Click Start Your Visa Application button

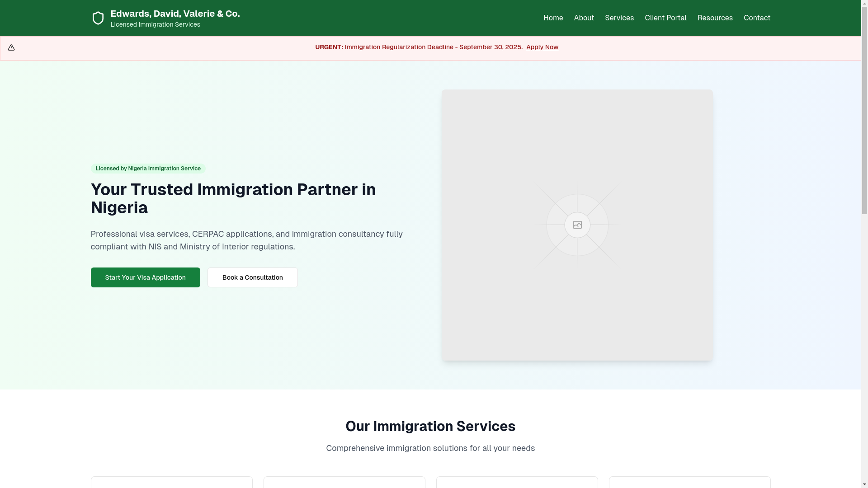coord(146,277)
